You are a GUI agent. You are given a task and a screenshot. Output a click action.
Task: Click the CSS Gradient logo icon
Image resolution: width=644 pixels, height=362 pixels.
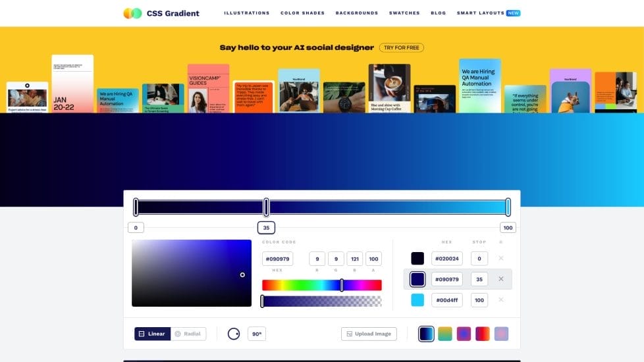pos(132,13)
